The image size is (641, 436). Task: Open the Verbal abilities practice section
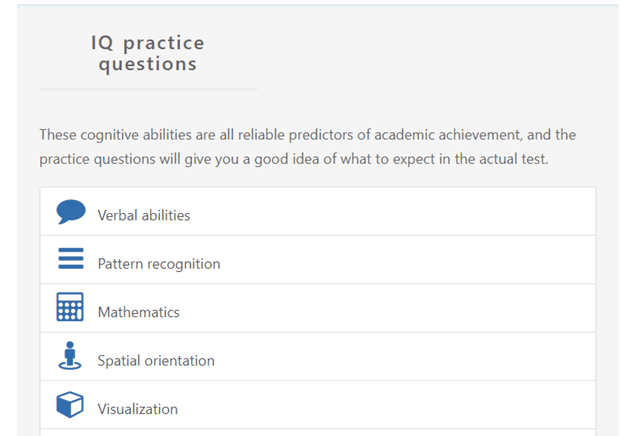coord(318,211)
